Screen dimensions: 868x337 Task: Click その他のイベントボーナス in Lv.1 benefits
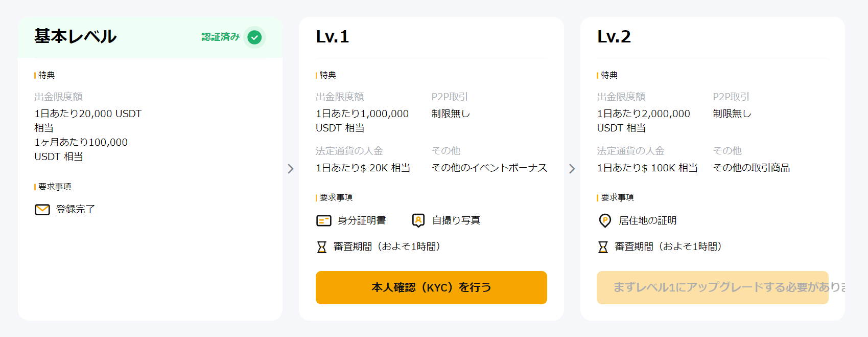489,168
